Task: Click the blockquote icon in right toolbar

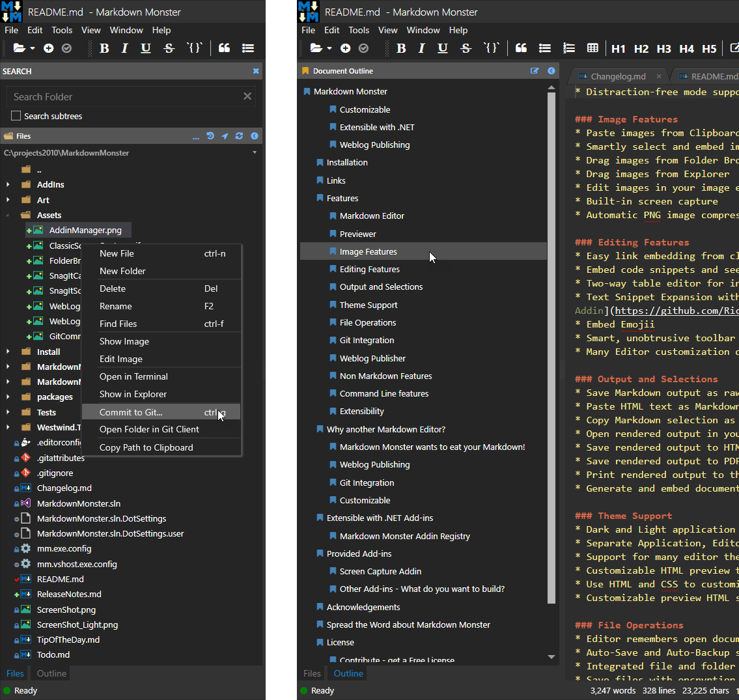Action: click(x=521, y=48)
